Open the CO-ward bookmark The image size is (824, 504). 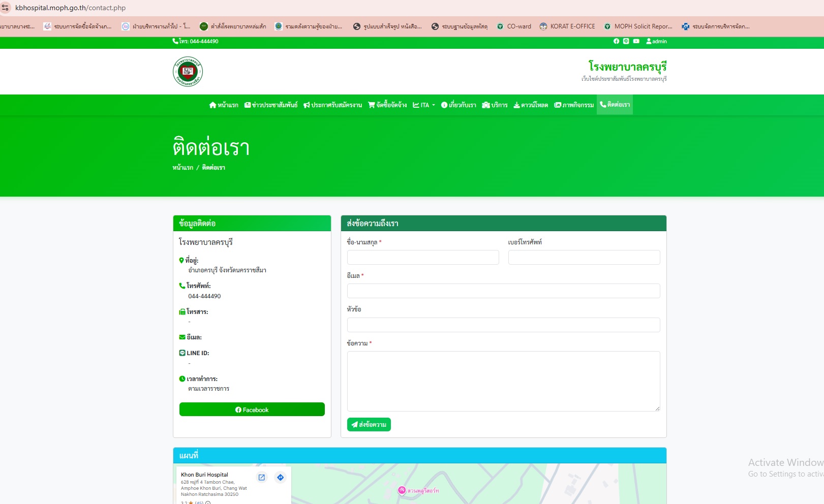[x=514, y=26]
